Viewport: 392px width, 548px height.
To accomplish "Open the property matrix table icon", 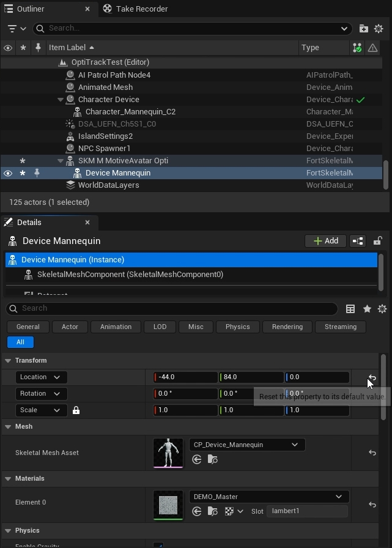I will (x=350, y=309).
